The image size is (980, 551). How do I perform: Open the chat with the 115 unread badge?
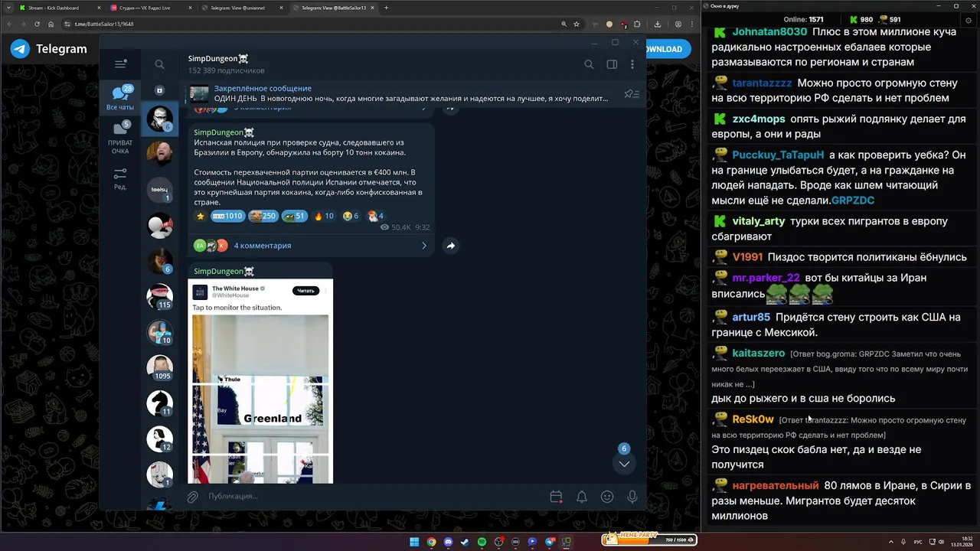tap(160, 296)
